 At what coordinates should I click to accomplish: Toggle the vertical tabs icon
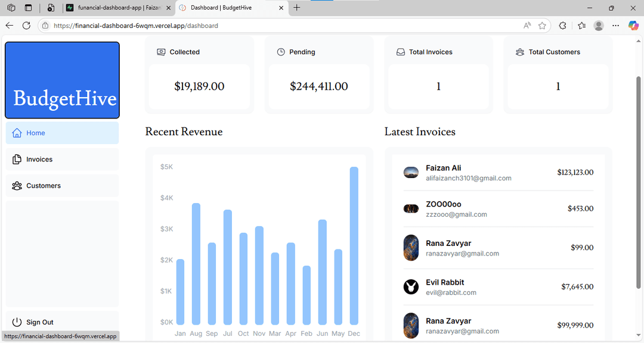pos(28,8)
